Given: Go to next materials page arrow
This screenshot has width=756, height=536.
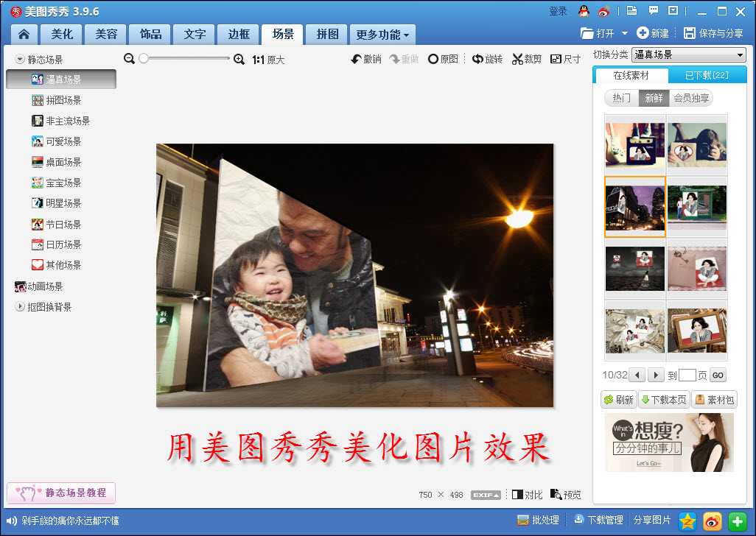Looking at the screenshot, I should [x=655, y=375].
